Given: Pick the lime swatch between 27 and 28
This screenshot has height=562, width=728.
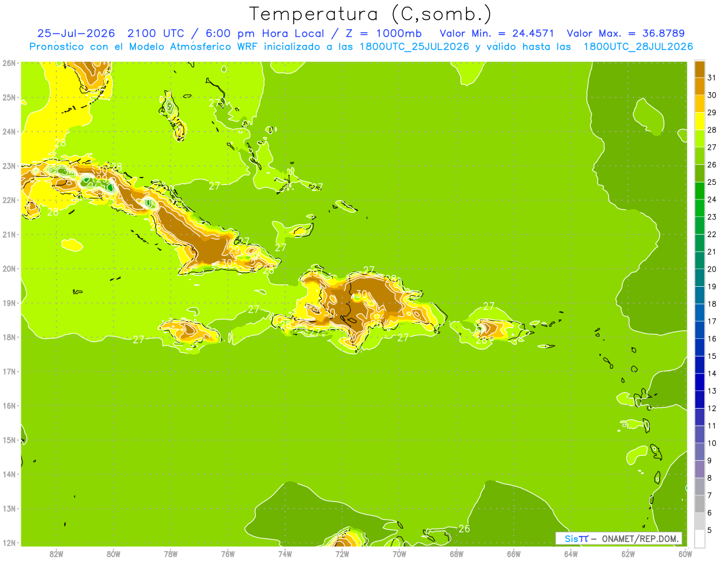Looking at the screenshot, I should (x=699, y=139).
